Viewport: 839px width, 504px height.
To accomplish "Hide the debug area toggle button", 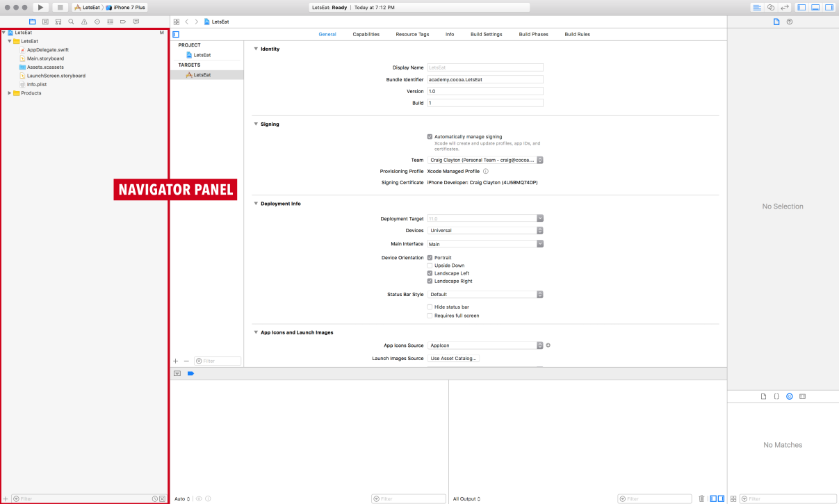I will point(177,373).
